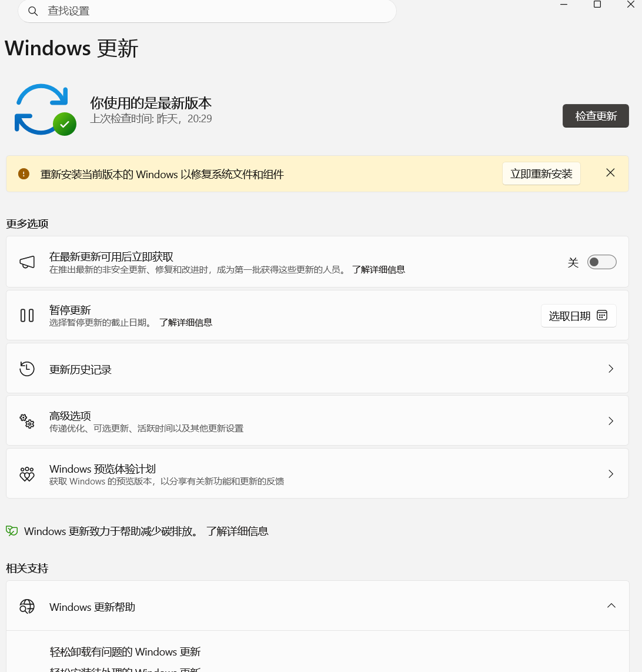Click the orange warning icon in the banner
Viewport: 642px width, 672px height.
point(24,173)
